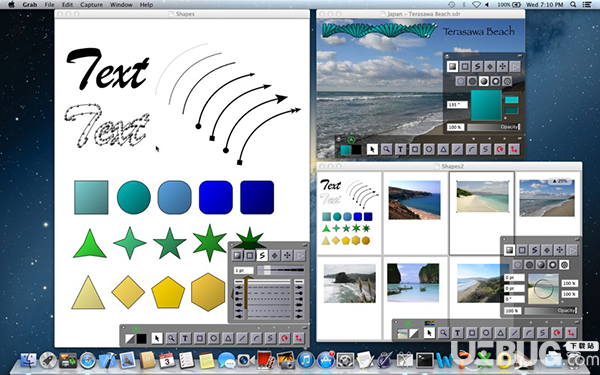Select the triangle polygon tool in Shapes toolbar

(228, 338)
